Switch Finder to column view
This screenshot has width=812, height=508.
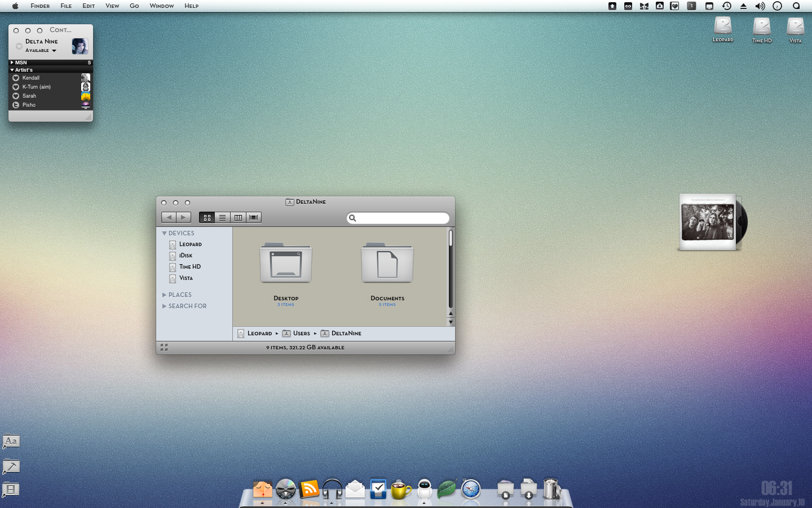pyautogui.click(x=238, y=217)
